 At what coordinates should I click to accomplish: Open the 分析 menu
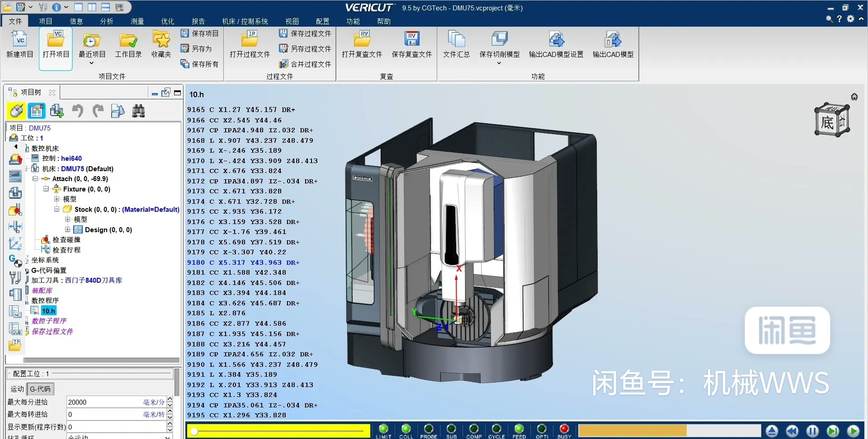tap(106, 21)
